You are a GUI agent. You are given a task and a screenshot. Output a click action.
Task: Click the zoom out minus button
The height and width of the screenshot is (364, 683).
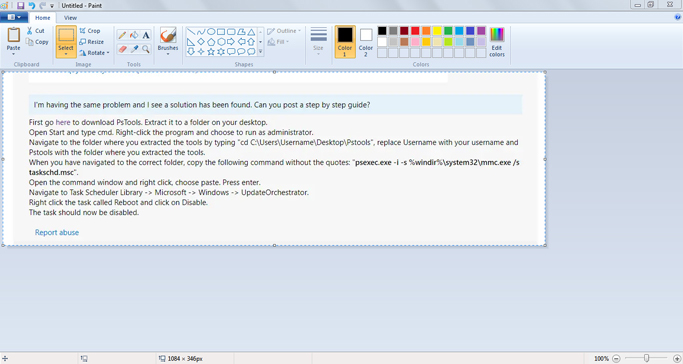pos(616,358)
